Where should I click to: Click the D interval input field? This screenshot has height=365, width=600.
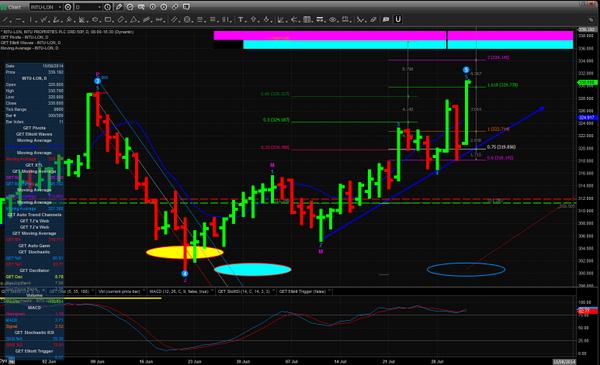(x=86, y=7)
